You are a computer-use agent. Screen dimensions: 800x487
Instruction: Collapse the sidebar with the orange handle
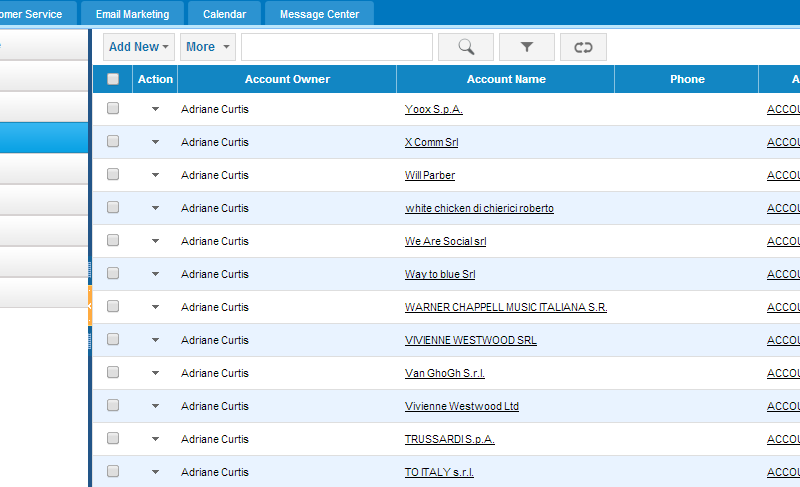(90, 306)
